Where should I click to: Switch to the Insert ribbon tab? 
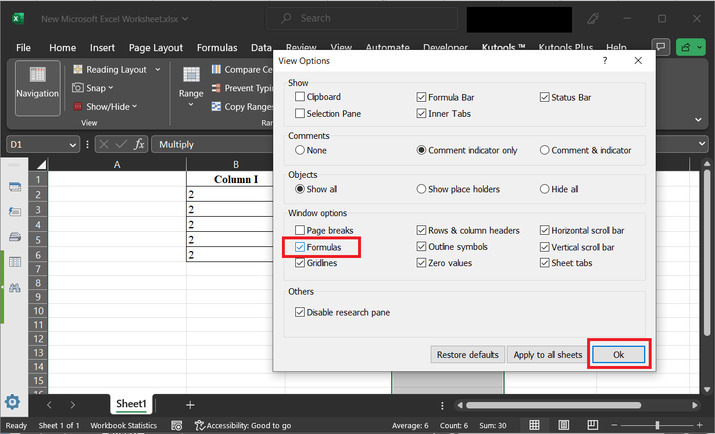click(x=102, y=47)
